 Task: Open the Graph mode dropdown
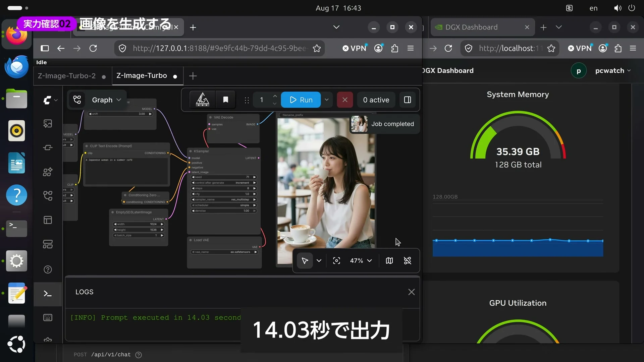coord(106,100)
